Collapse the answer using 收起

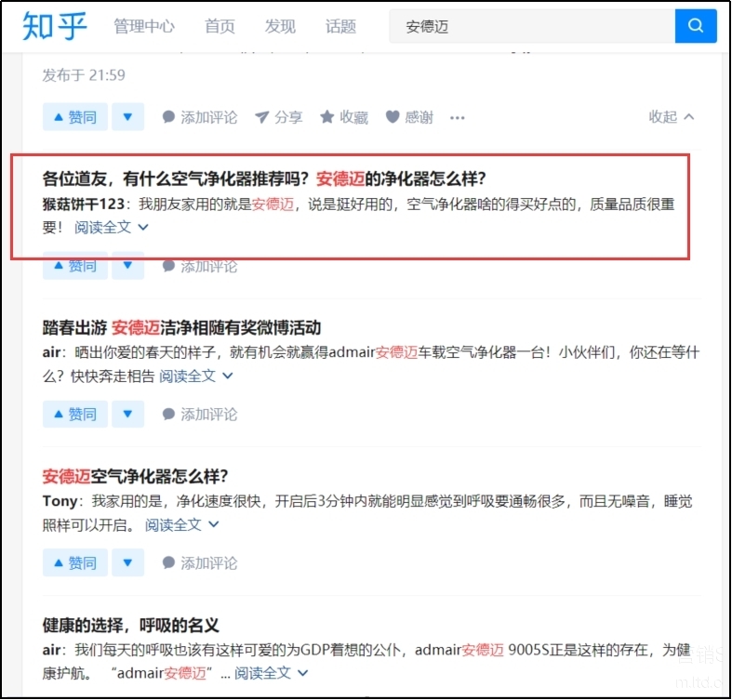click(x=671, y=117)
